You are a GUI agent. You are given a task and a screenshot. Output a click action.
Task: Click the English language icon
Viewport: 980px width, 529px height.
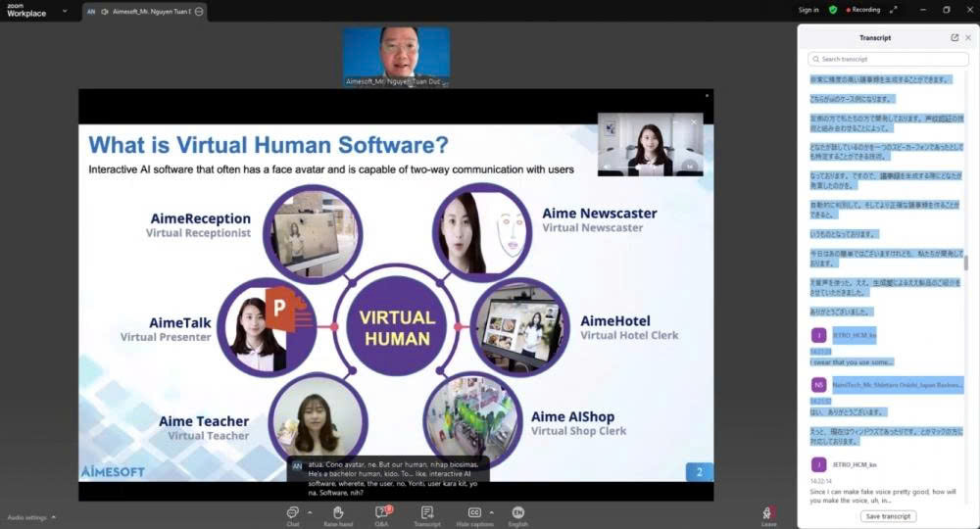point(517,512)
